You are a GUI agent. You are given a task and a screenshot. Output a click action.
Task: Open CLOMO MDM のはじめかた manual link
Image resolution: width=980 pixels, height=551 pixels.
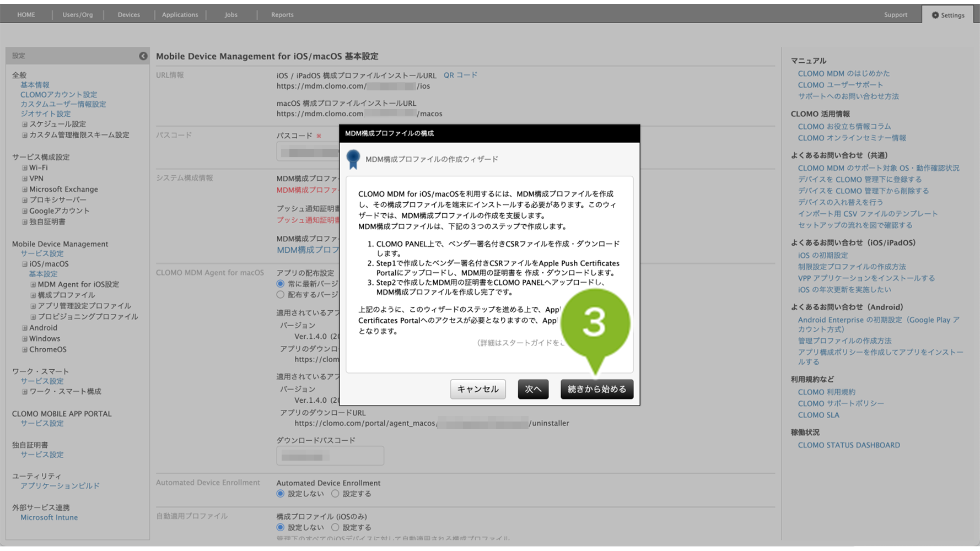pyautogui.click(x=844, y=73)
